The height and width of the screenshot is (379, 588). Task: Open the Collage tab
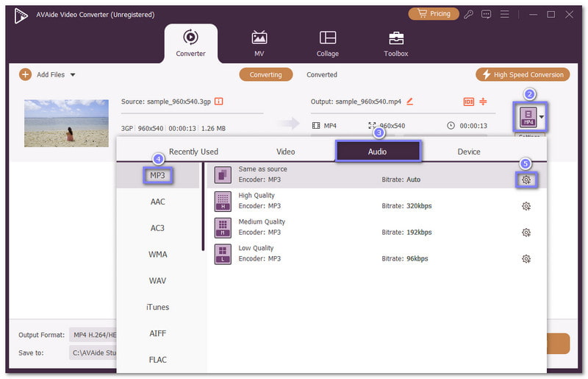tap(327, 43)
